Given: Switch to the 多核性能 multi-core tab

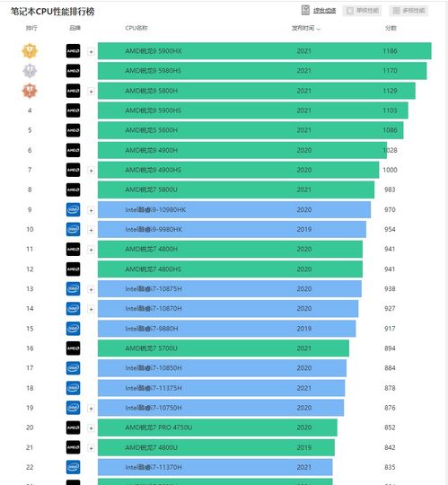Looking at the screenshot, I should tap(408, 11).
